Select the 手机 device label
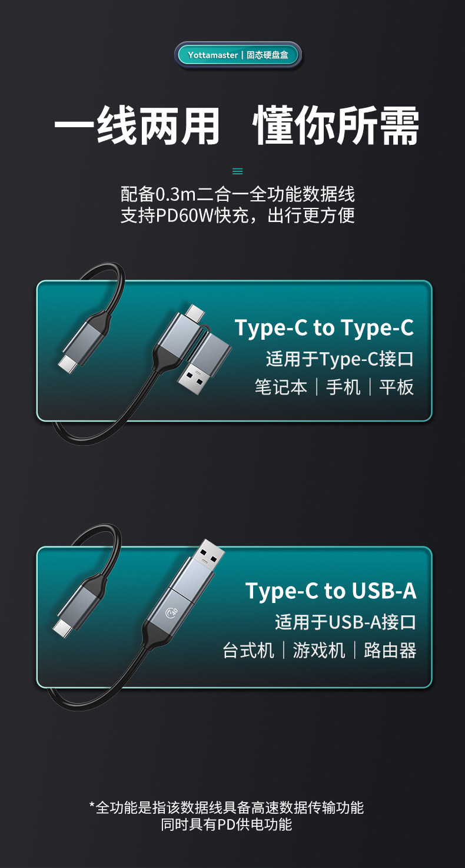This screenshot has height=868, width=465. point(343,387)
